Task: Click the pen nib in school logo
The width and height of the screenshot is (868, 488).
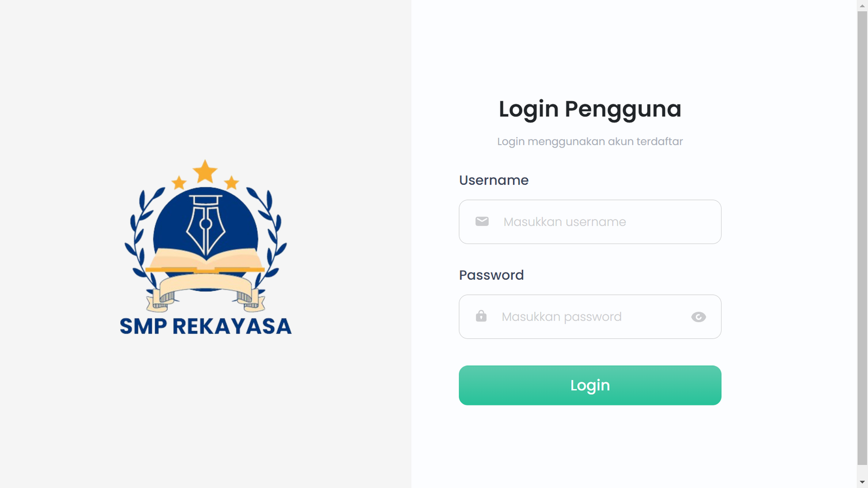Action: point(206,225)
